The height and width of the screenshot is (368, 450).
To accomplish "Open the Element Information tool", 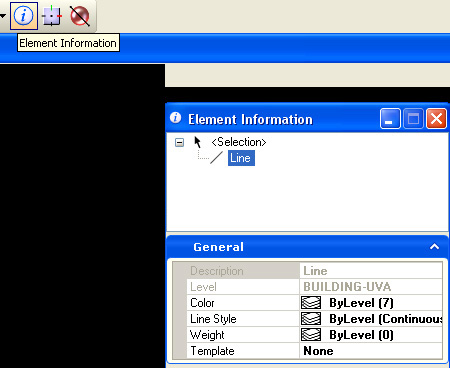I will pos(24,16).
